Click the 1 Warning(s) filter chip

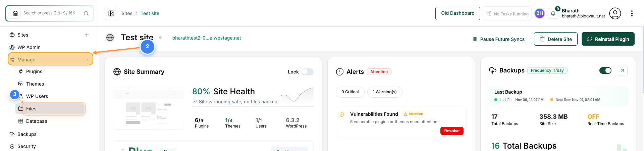click(385, 92)
